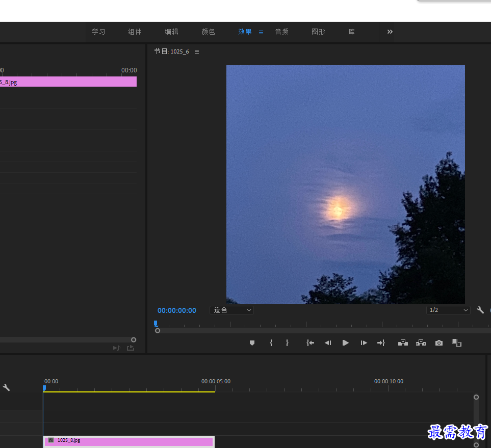This screenshot has width=491, height=448.
Task: Open the 节目 panel menu icon
Action: point(197,51)
